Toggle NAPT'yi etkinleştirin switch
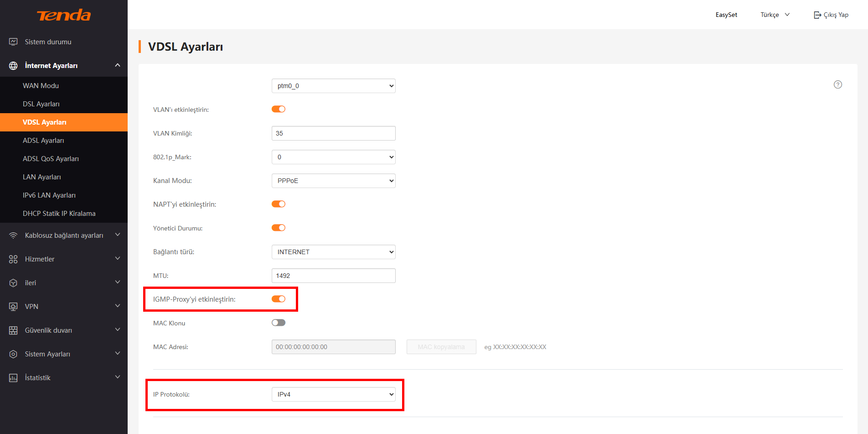This screenshot has width=868, height=434. 279,204
